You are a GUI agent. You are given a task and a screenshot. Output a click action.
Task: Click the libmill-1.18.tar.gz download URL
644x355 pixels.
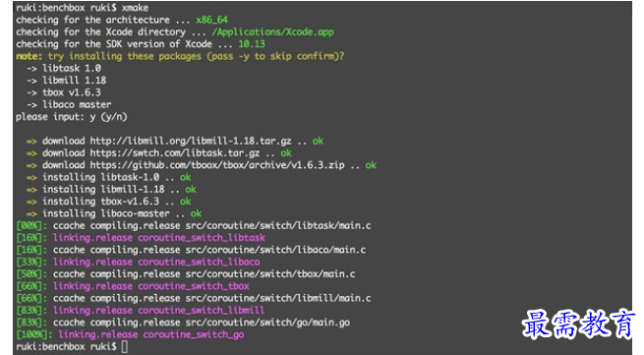click(x=191, y=141)
